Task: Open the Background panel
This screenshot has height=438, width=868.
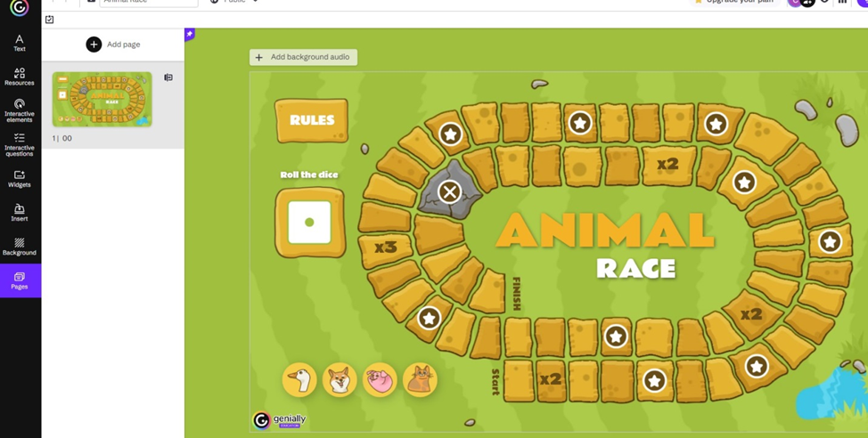Action: (x=20, y=247)
